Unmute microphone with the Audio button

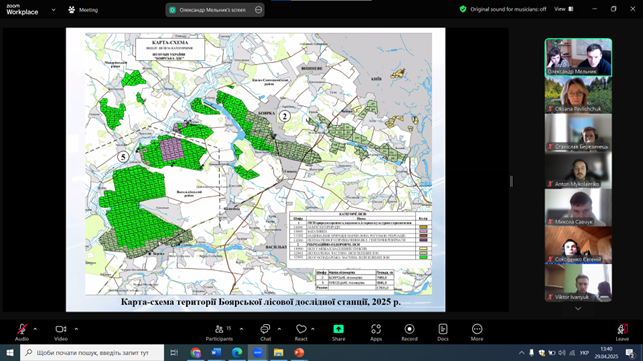point(22,332)
